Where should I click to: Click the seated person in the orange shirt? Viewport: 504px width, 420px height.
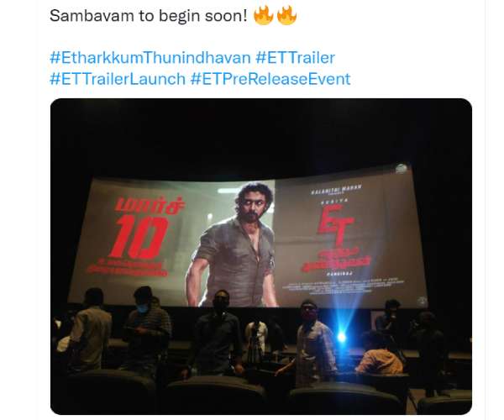pyautogui.click(x=380, y=354)
